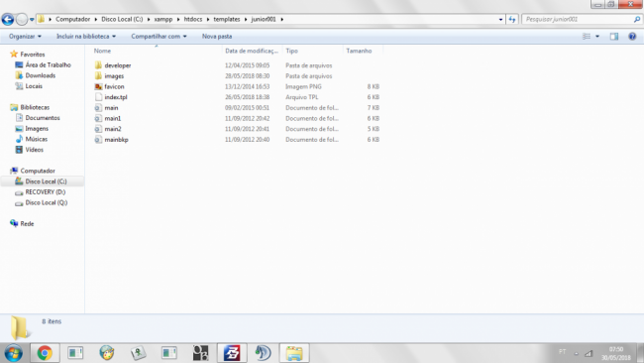The height and width of the screenshot is (363, 644).
Task: Select Rede in the navigation pane
Action: pyautogui.click(x=27, y=223)
